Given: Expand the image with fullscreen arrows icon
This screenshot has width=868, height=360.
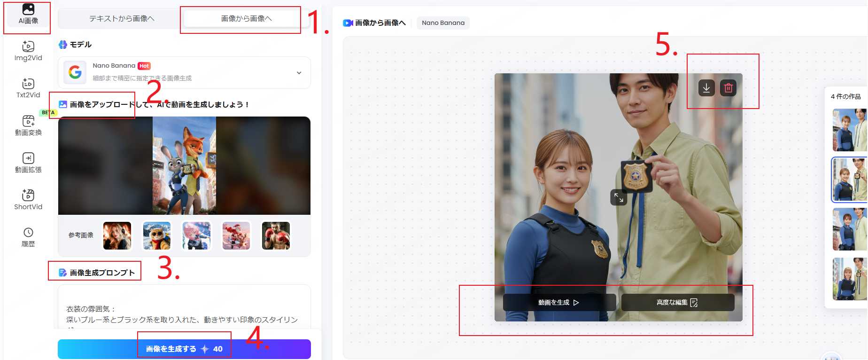Looking at the screenshot, I should coord(619,197).
